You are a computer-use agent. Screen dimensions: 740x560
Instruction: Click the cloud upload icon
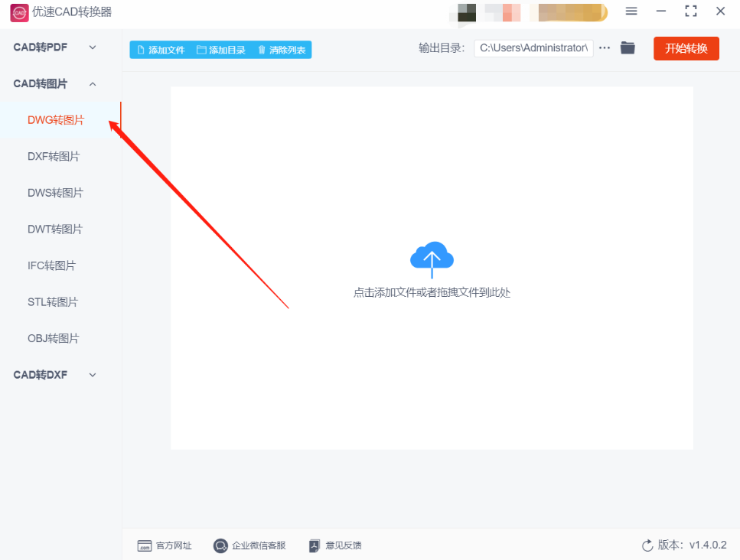click(x=432, y=259)
